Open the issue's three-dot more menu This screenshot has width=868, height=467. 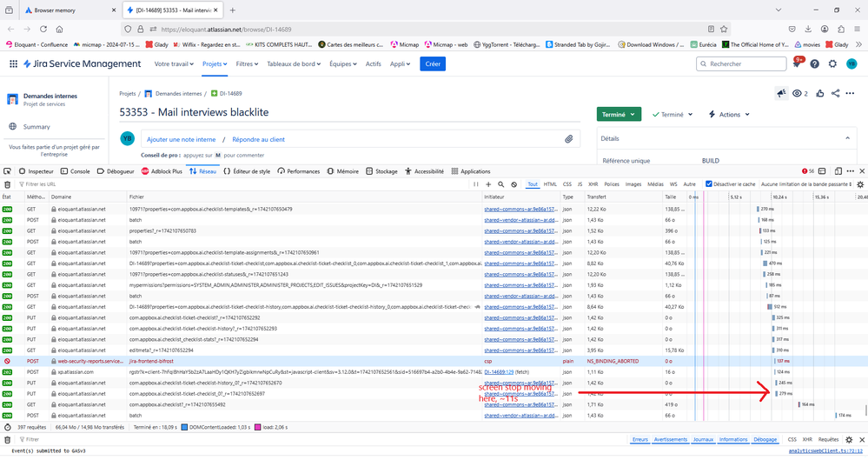click(x=851, y=93)
